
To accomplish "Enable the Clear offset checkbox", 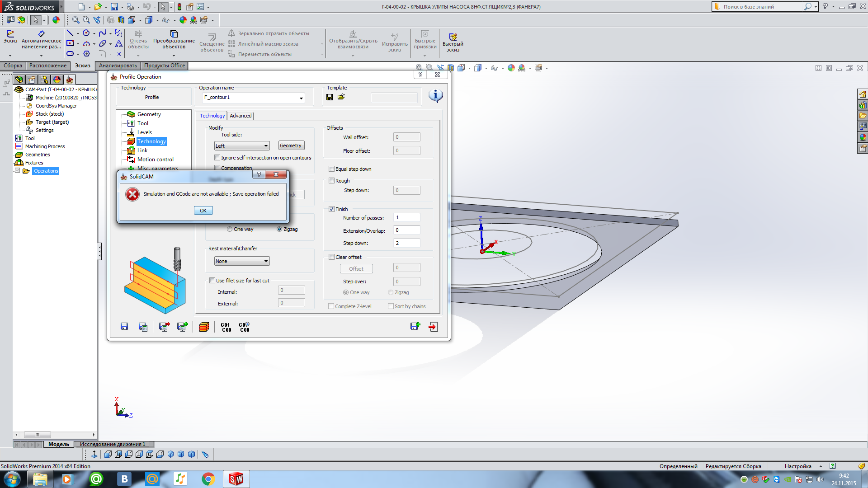I will click(x=332, y=257).
